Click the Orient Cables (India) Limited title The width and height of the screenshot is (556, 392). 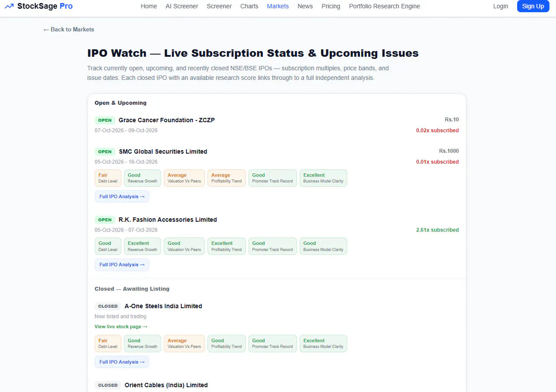(x=166, y=385)
